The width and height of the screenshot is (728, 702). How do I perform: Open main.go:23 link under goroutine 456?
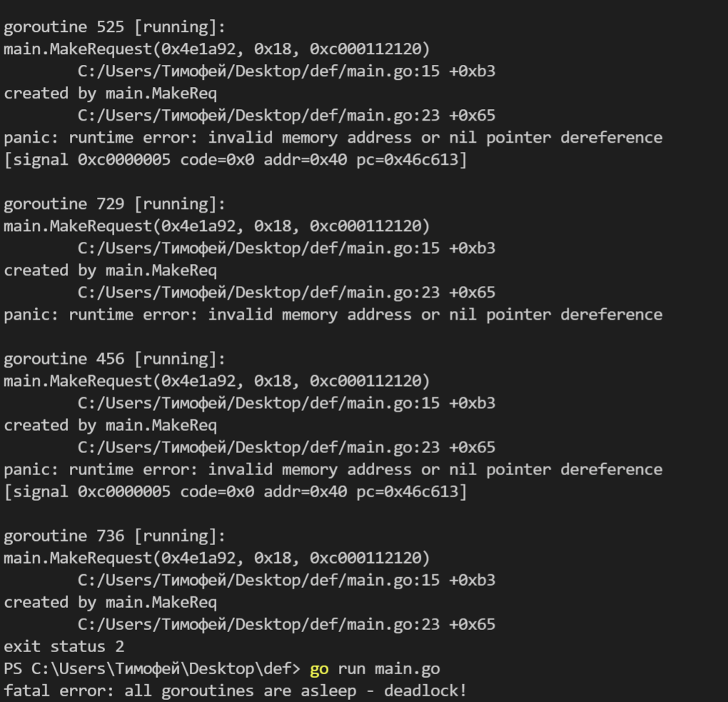click(258, 447)
